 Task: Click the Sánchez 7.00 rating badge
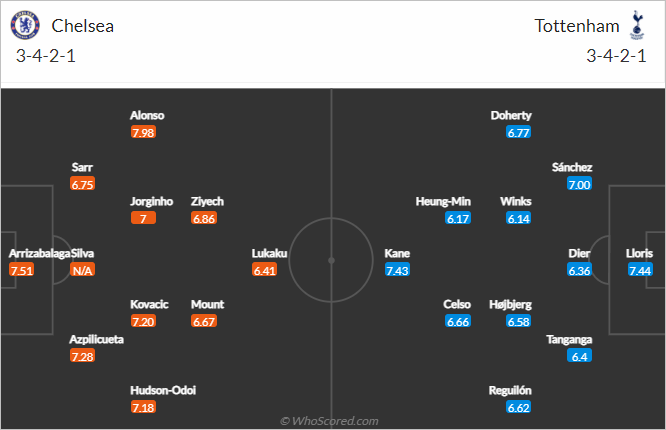[579, 184]
